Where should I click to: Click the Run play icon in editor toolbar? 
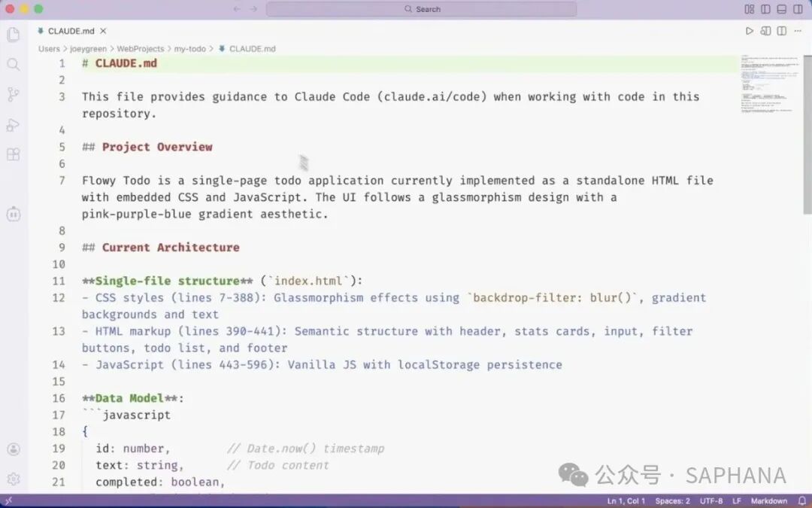tap(749, 31)
